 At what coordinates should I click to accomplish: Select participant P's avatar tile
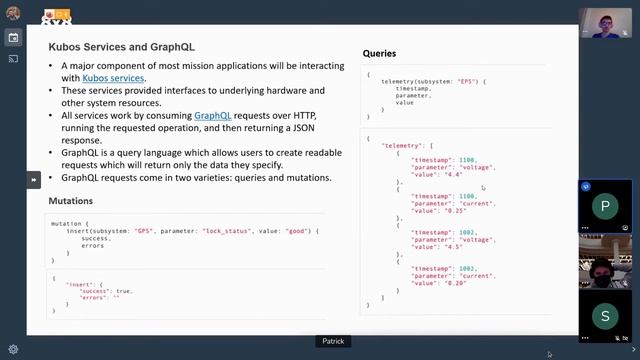tap(605, 206)
